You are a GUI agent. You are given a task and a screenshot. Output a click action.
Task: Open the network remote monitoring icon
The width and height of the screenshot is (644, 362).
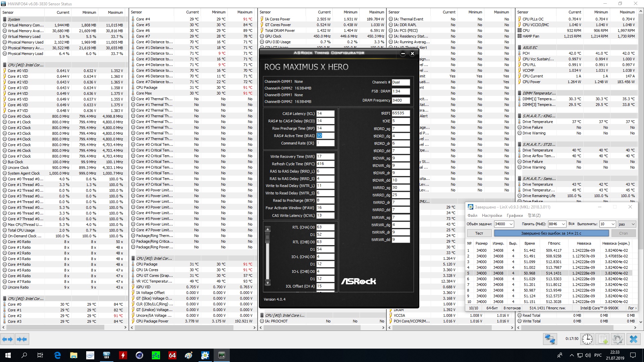click(x=550, y=339)
